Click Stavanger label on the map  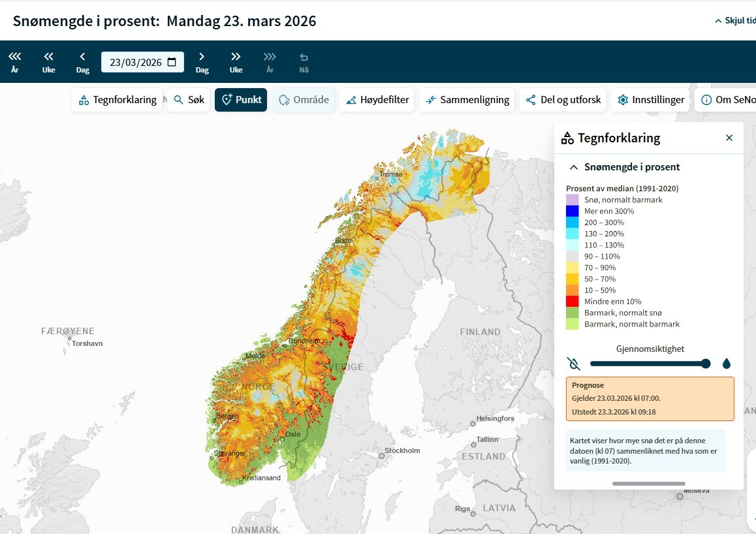click(x=230, y=453)
